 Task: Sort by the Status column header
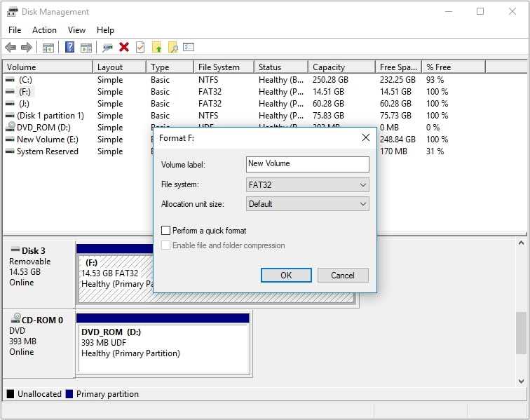[281, 67]
